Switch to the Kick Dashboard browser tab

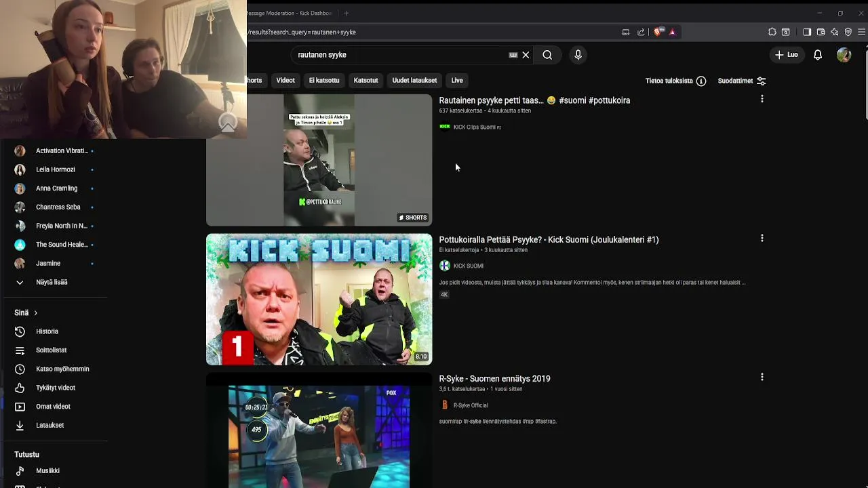(290, 13)
